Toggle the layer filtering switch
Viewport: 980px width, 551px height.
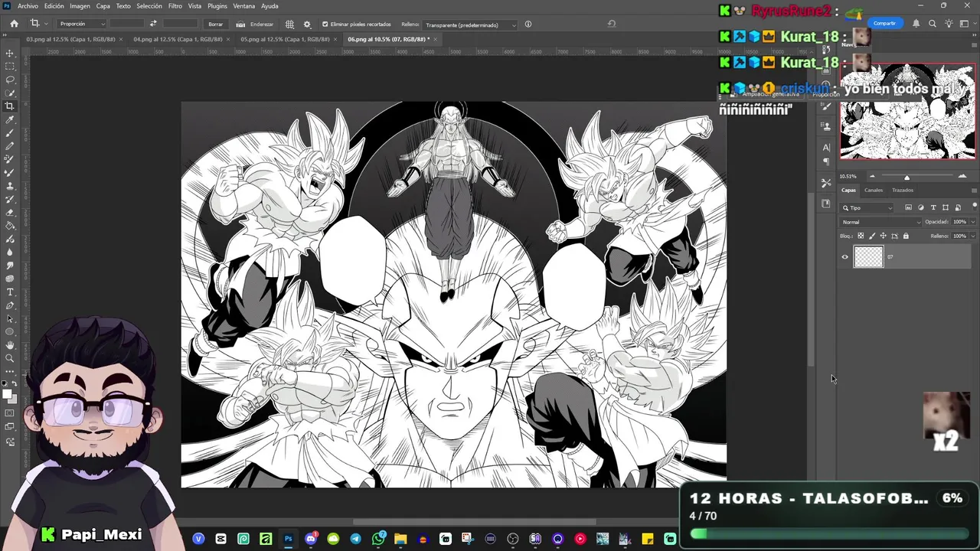[x=974, y=207]
